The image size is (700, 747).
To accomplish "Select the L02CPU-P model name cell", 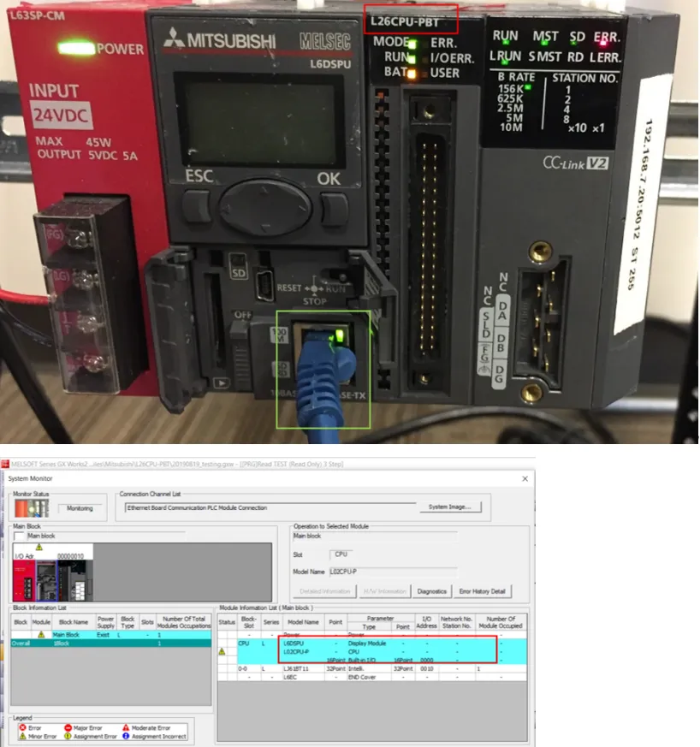I will [303, 652].
